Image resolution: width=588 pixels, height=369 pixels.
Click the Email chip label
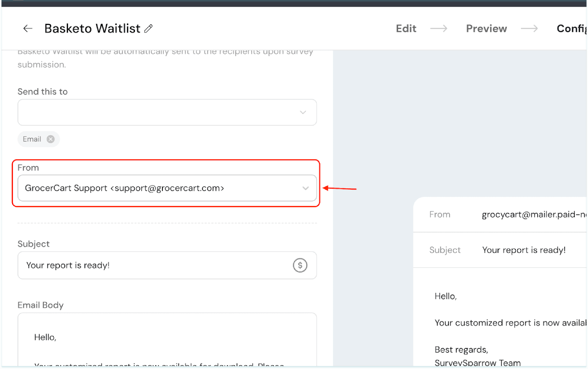coord(32,139)
